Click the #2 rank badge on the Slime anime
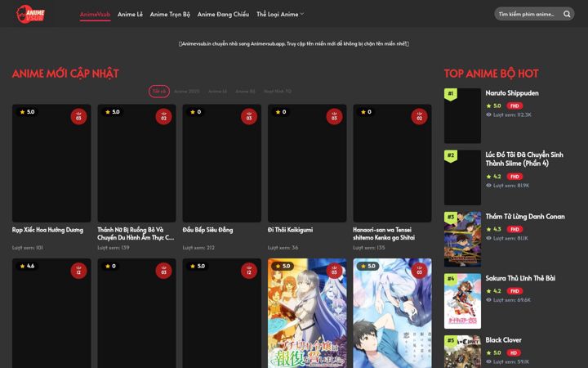 pyautogui.click(x=450, y=156)
